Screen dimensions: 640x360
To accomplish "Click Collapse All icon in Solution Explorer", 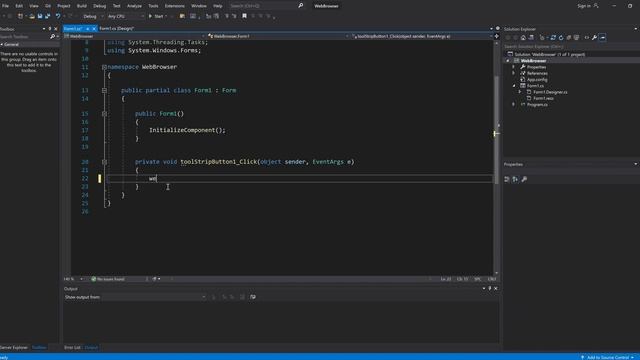I will tap(569, 38).
